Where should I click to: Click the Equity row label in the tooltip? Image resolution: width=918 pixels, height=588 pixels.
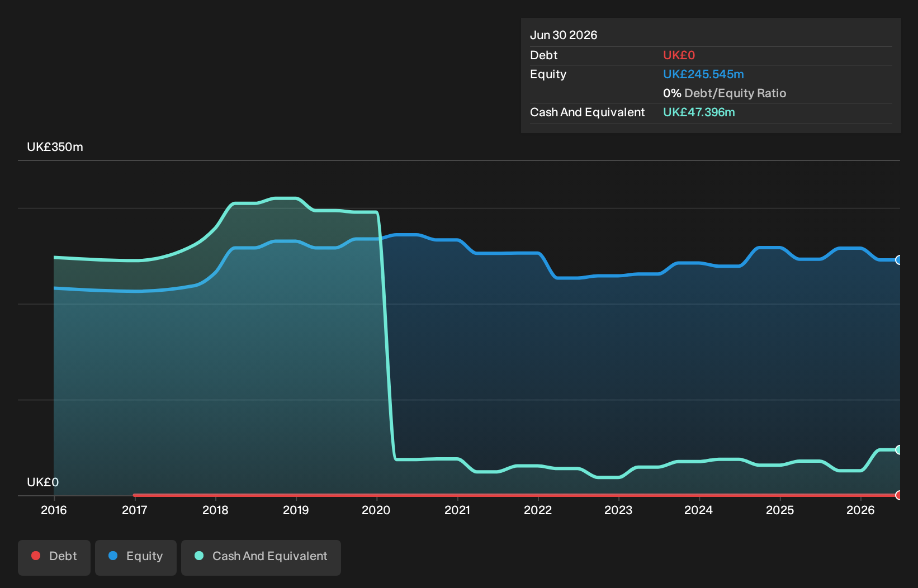(548, 74)
